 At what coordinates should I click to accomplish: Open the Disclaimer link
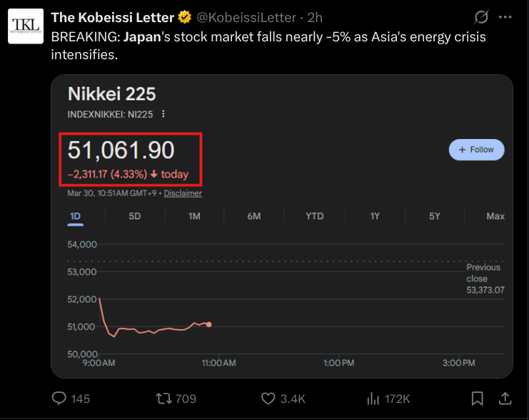point(183,193)
